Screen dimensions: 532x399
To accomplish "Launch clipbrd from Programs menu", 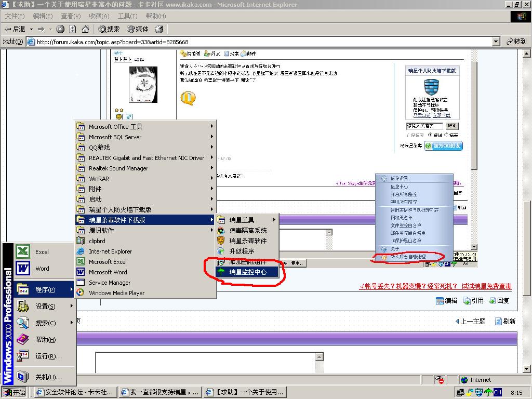I will click(146, 241).
